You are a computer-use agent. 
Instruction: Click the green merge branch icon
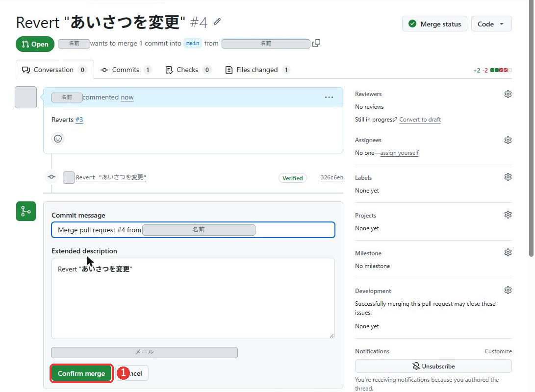(26, 211)
